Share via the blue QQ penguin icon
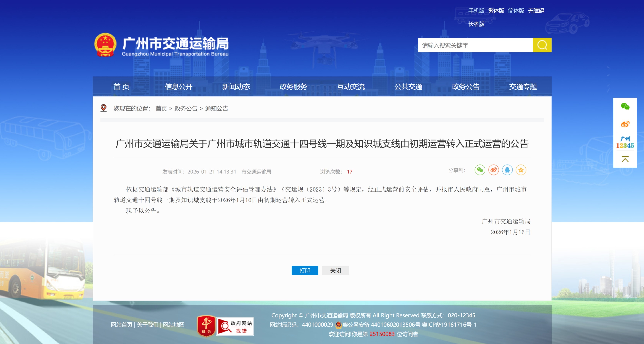The height and width of the screenshot is (344, 644). point(507,170)
